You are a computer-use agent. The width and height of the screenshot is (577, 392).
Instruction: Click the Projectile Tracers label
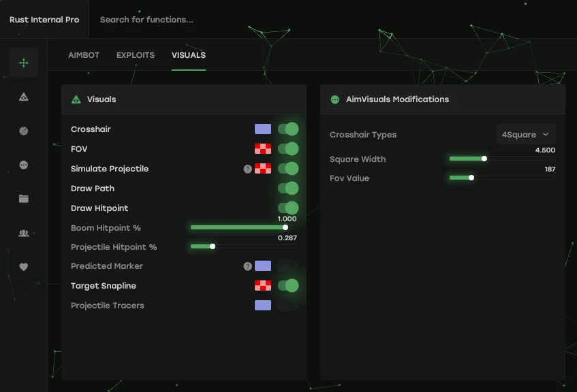[x=108, y=306]
